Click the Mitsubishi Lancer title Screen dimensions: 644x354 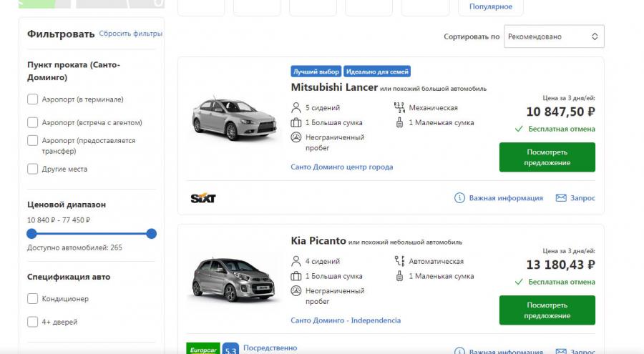click(x=334, y=87)
